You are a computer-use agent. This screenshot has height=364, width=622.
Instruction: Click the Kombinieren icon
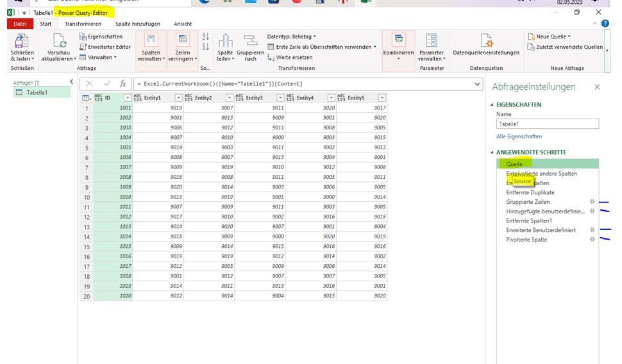point(398,40)
